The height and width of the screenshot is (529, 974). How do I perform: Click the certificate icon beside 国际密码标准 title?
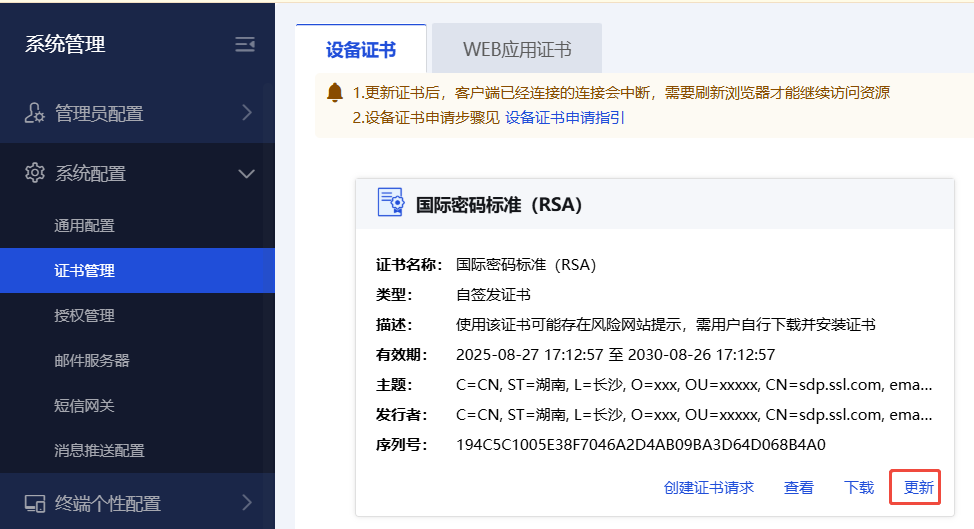[390, 203]
